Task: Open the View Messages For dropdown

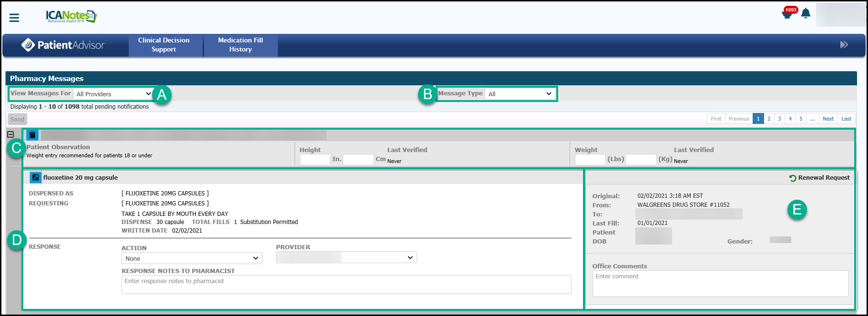Action: click(x=113, y=94)
